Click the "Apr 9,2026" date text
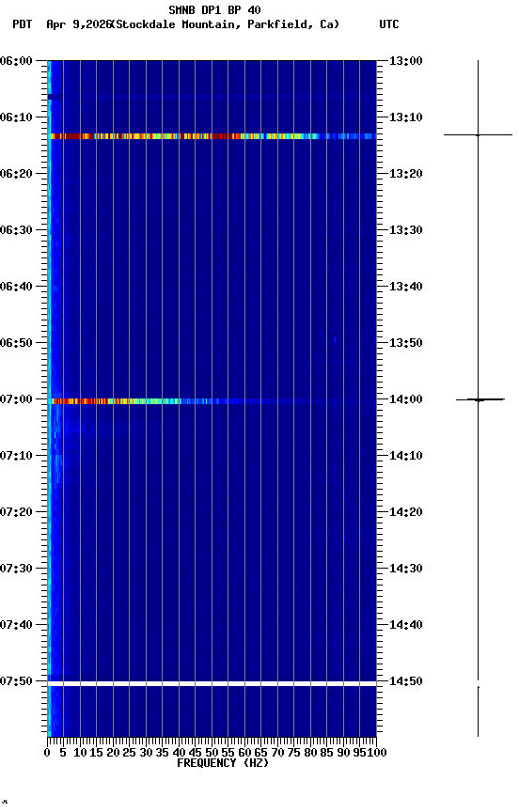 point(79,24)
